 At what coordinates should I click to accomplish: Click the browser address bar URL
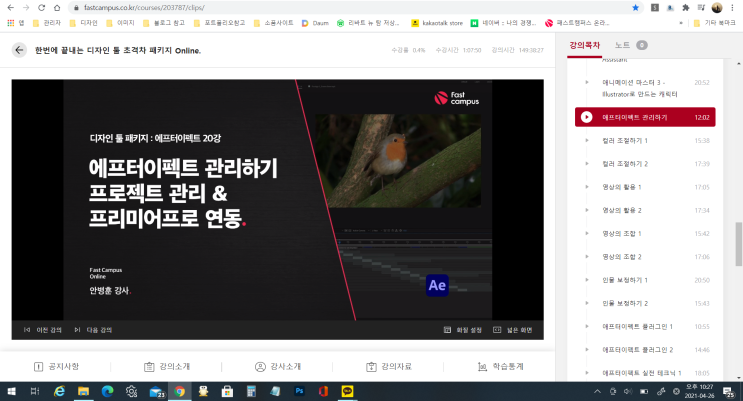(145, 8)
